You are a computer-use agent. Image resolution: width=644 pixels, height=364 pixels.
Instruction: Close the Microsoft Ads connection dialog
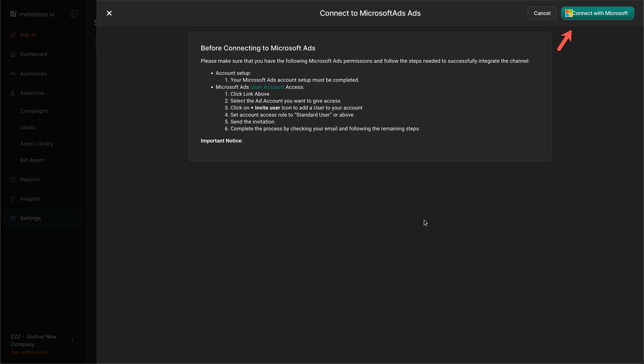point(109,13)
